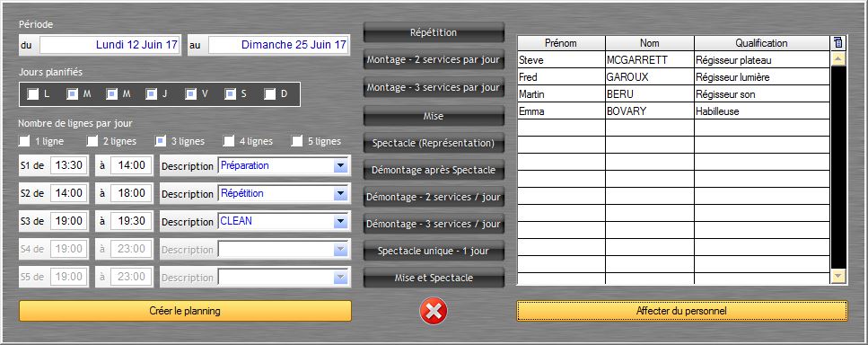Click the Mise et Spectacle preset
Viewport: 868px width, 345px height.
pyautogui.click(x=434, y=278)
